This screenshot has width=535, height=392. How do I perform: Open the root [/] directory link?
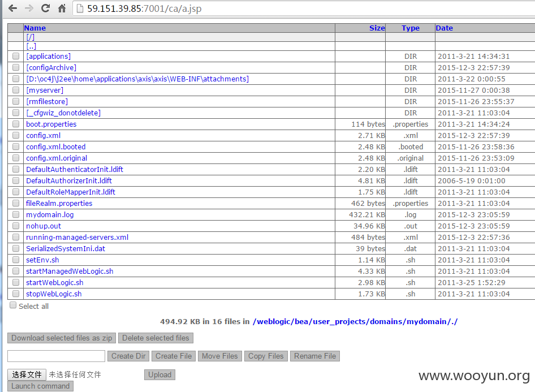pyautogui.click(x=31, y=37)
